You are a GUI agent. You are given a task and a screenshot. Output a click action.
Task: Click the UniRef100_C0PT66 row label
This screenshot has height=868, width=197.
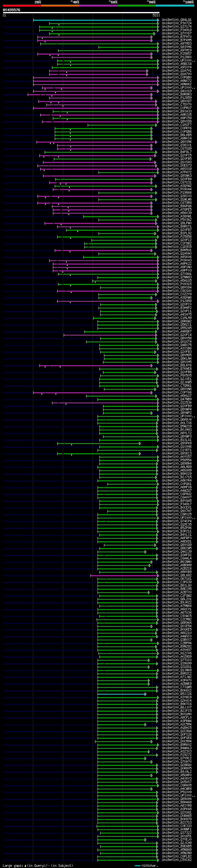click(177, 392)
